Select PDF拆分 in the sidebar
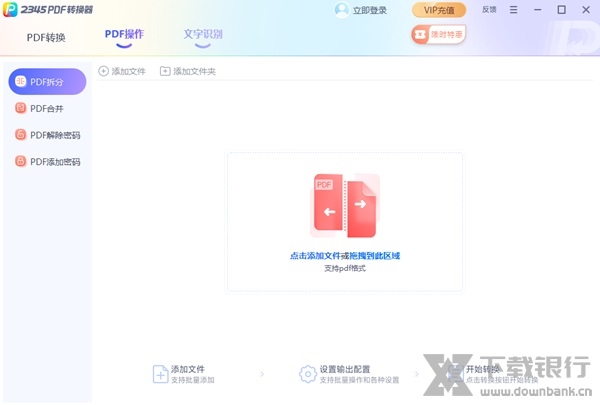 (47, 82)
